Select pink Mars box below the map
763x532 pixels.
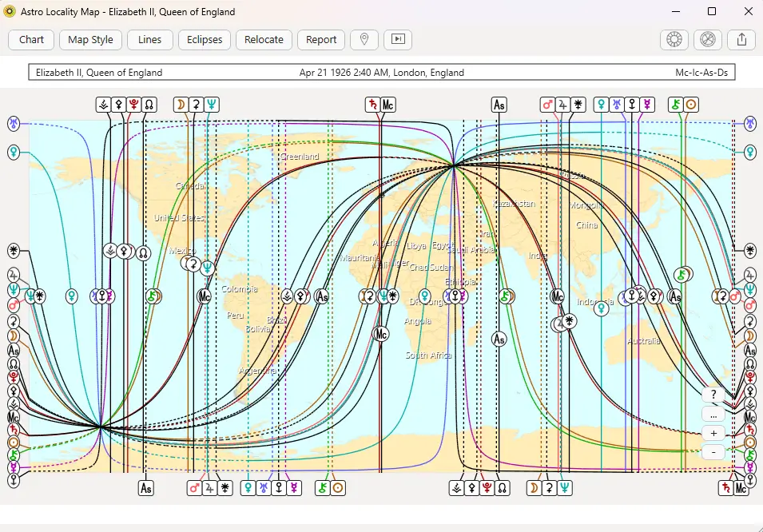tap(195, 488)
